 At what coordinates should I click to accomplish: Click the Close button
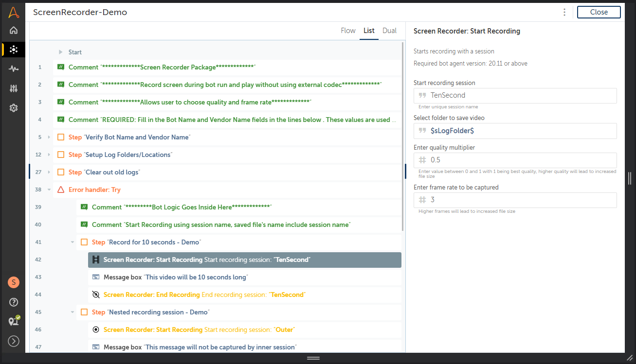[x=599, y=12]
